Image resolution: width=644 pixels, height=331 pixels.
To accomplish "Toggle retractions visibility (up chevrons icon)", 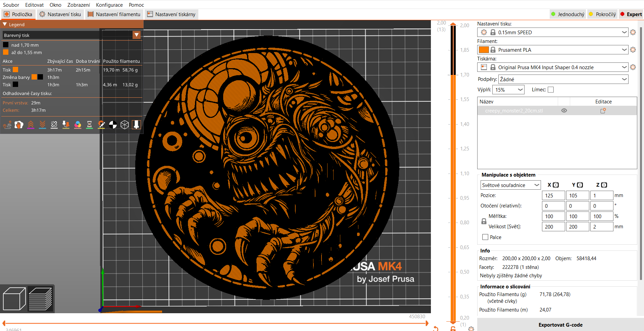I will (31, 125).
